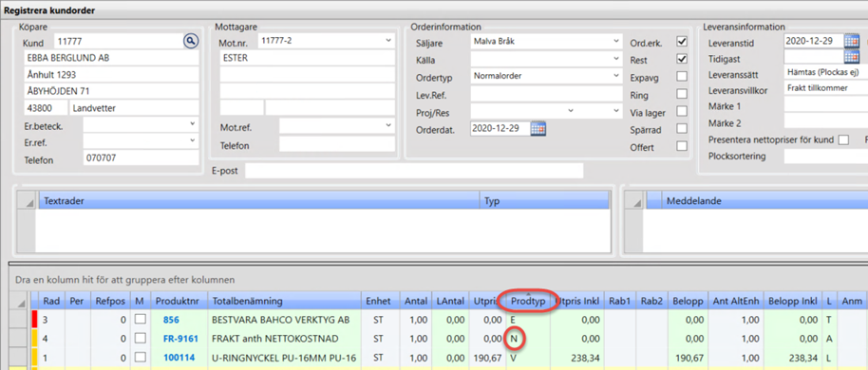
Task: Mark the order as Offert
Action: pyautogui.click(x=682, y=146)
